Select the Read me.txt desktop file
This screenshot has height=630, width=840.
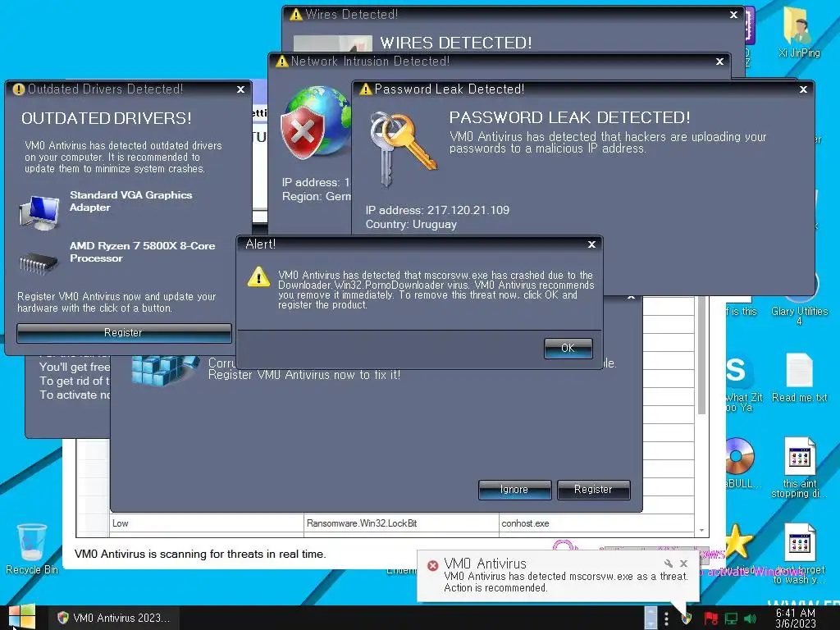799,377
